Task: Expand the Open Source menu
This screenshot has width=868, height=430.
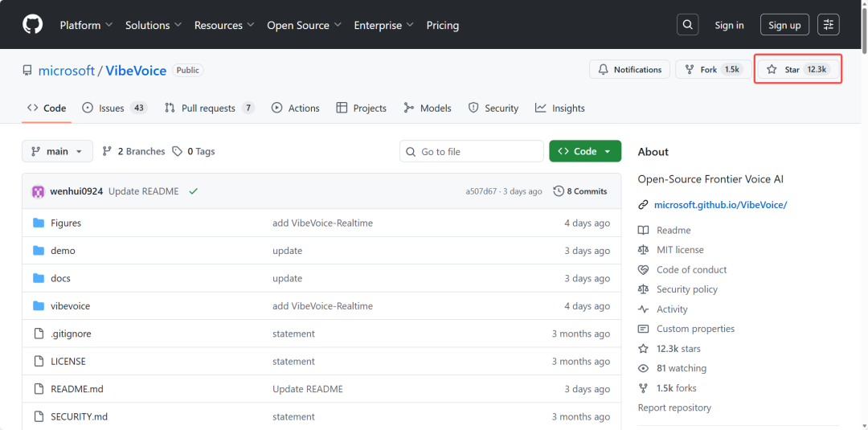Action: point(304,26)
